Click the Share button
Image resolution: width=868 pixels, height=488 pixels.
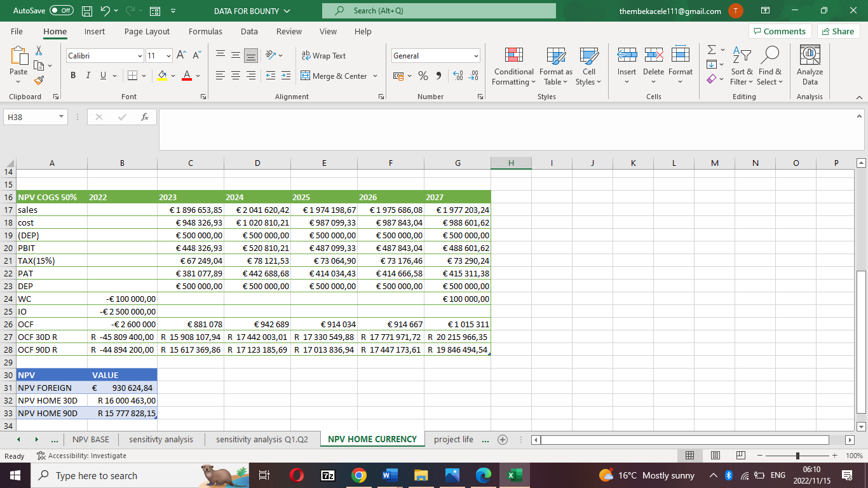point(838,31)
